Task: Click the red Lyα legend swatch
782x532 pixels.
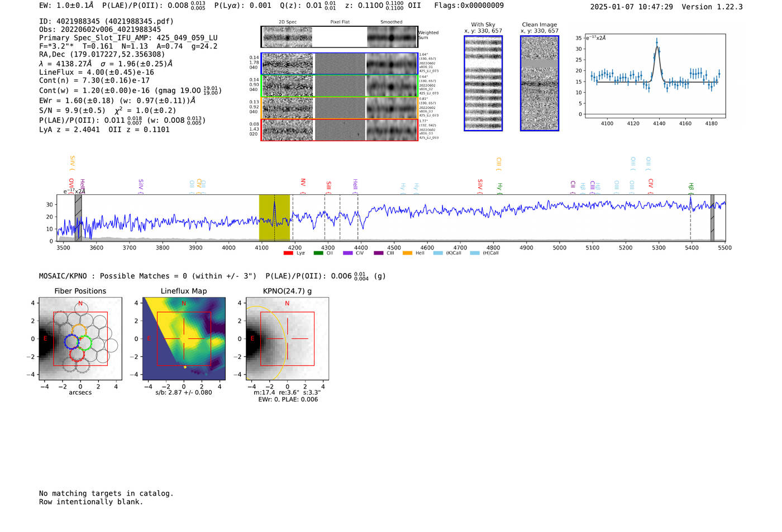Action: [288, 253]
